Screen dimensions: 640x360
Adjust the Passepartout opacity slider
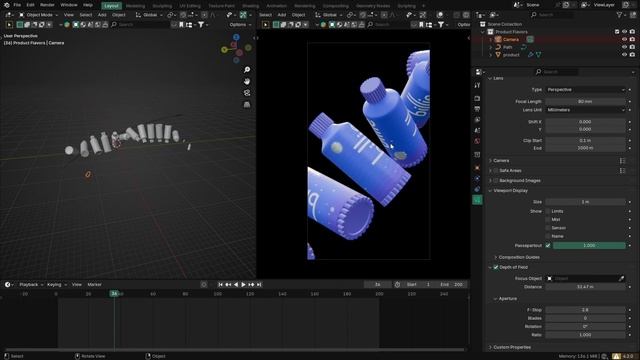coord(589,246)
